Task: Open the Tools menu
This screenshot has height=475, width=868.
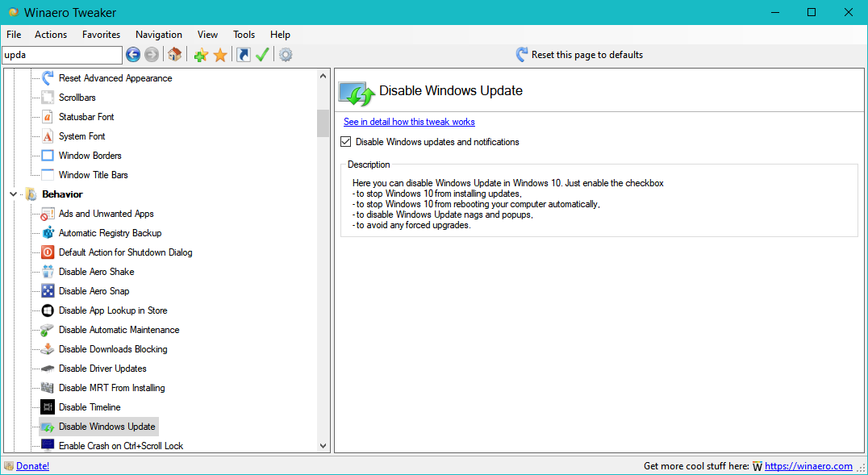Action: (244, 35)
